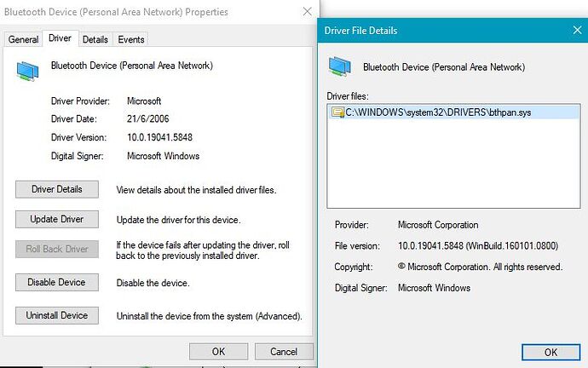
Task: Click the network device icon in Driver File Details
Action: click(339, 66)
